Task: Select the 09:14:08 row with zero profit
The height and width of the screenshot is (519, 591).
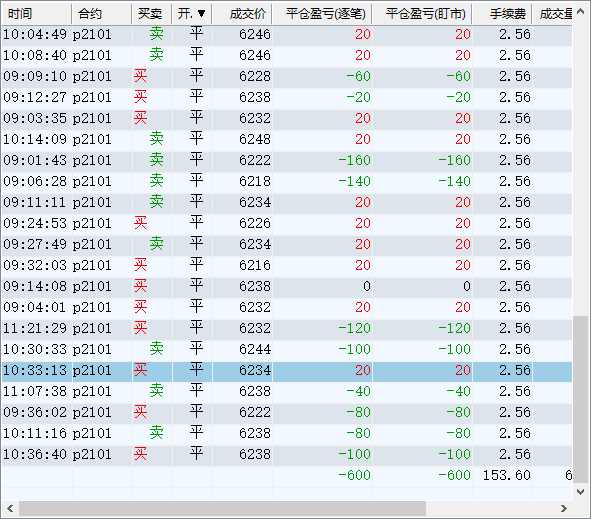Action: [287, 286]
